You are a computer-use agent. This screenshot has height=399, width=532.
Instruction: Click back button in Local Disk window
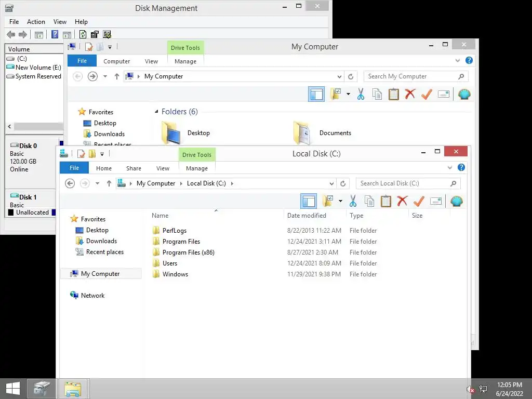(70, 183)
